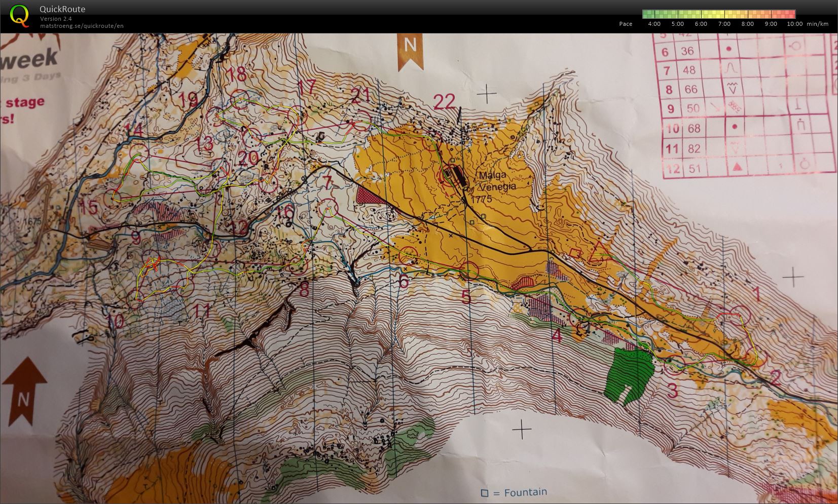This screenshot has width=838, height=504.
Task: Click the QuickRoute Q logo icon
Action: click(19, 16)
